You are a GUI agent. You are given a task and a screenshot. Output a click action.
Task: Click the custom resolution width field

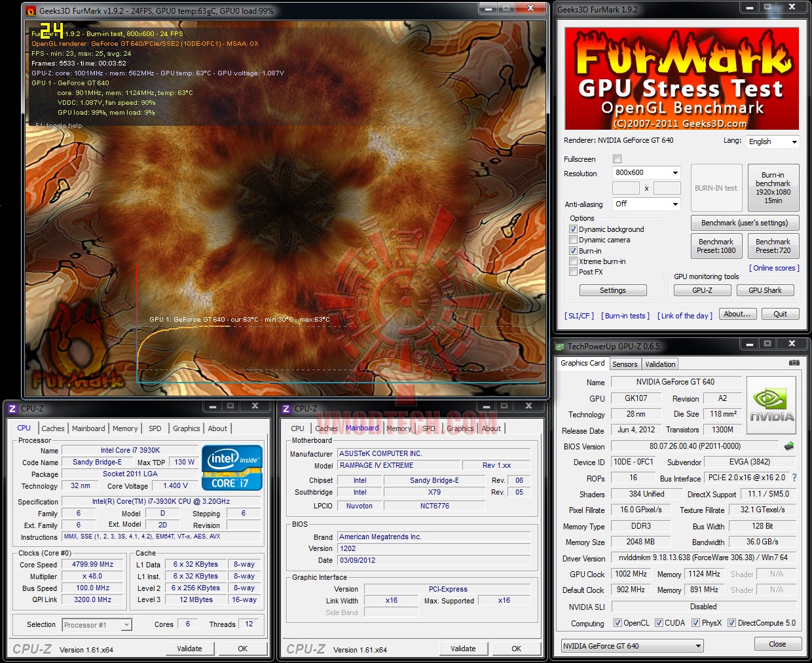point(626,188)
